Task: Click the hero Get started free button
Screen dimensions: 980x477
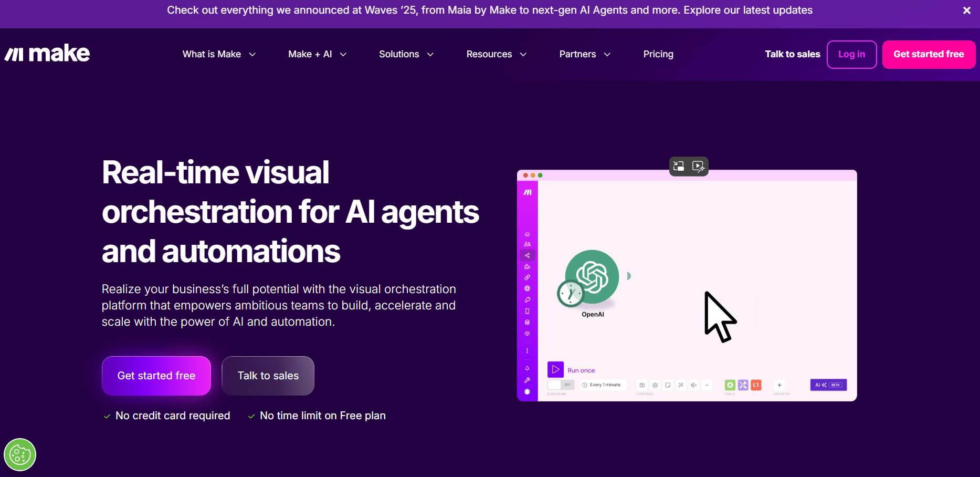Action: 156,376
